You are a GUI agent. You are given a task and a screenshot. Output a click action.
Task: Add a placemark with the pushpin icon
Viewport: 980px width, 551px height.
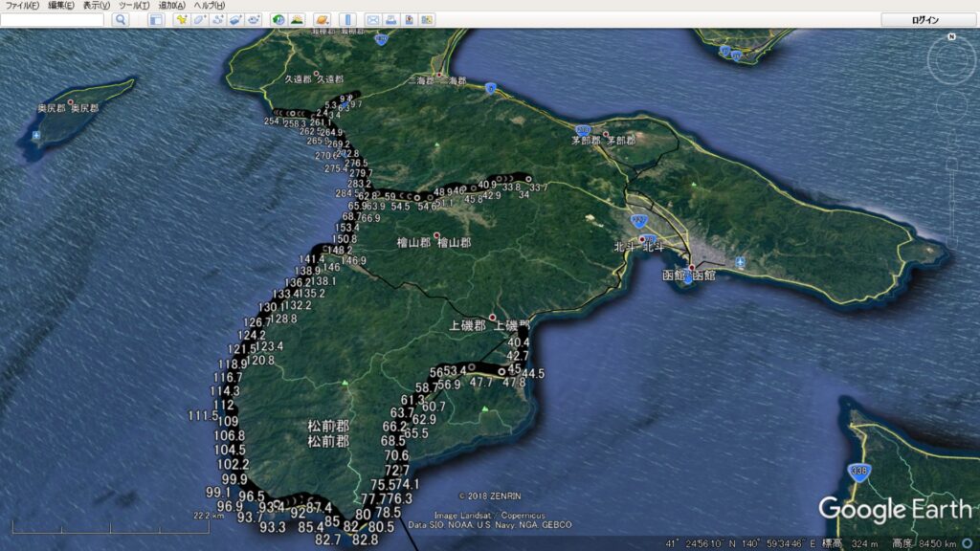click(181, 19)
